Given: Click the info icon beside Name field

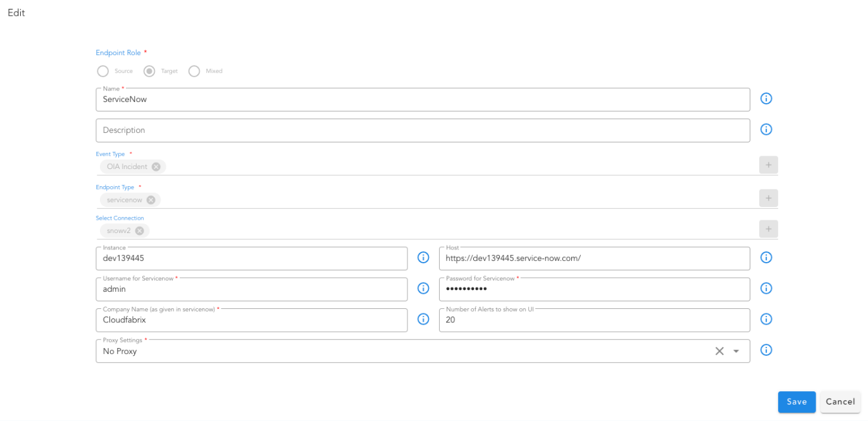Looking at the screenshot, I should (766, 99).
